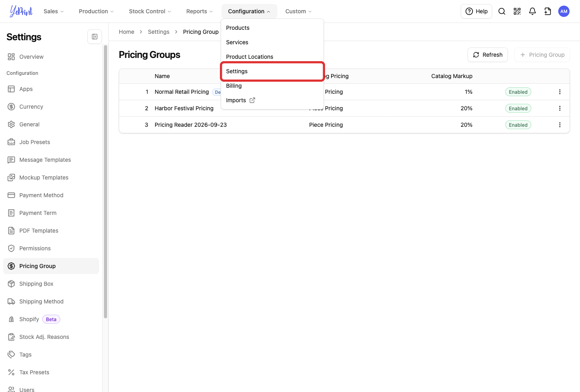Collapse the Configuration dropdown menu
Viewport: 580px width, 392px height.
[x=249, y=11]
